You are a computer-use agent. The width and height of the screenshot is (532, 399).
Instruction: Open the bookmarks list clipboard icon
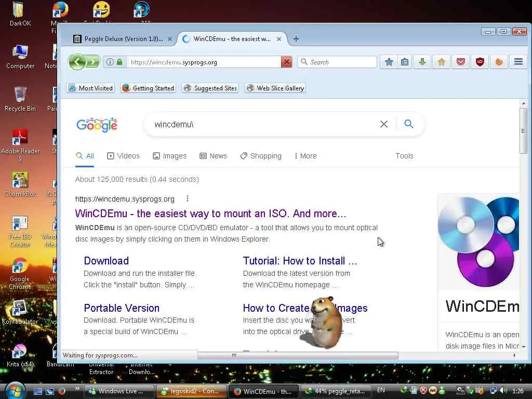(x=404, y=62)
